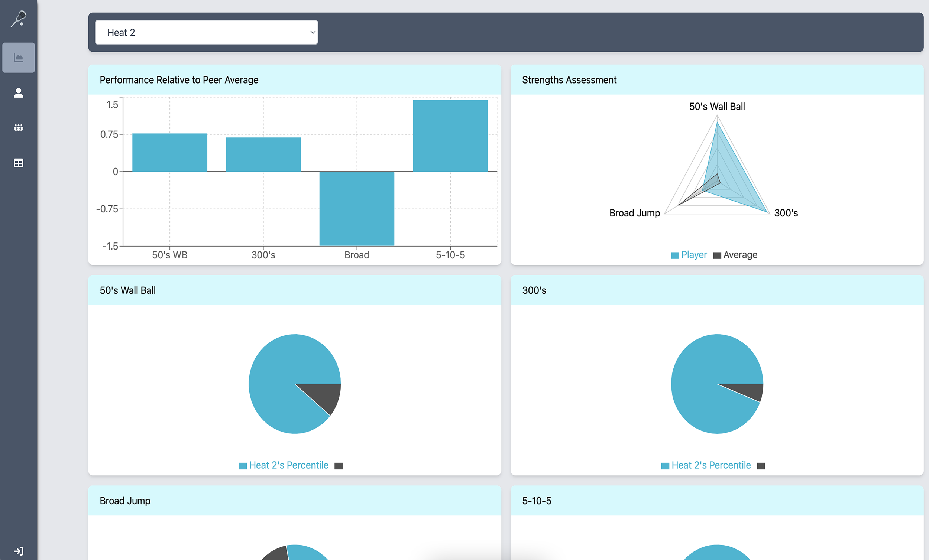Click the sign-in arrow icon in the sidebar
The width and height of the screenshot is (929, 560).
[x=19, y=551]
